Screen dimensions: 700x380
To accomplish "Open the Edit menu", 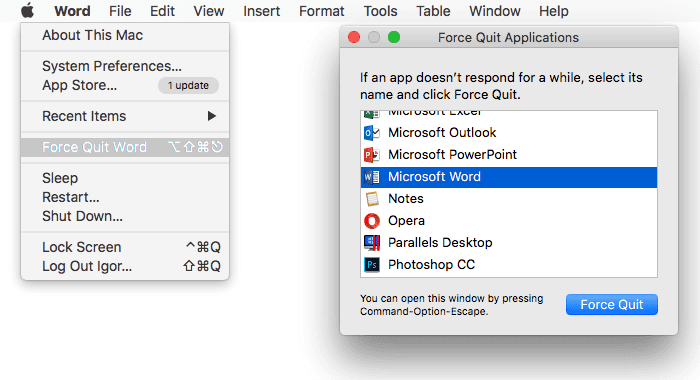I will (162, 11).
